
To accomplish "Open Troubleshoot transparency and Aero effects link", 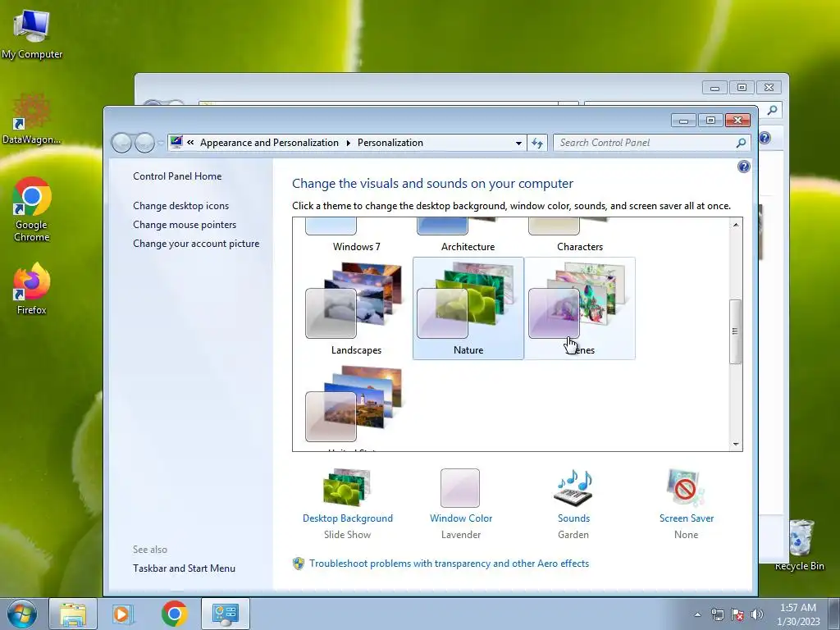I will (x=449, y=564).
